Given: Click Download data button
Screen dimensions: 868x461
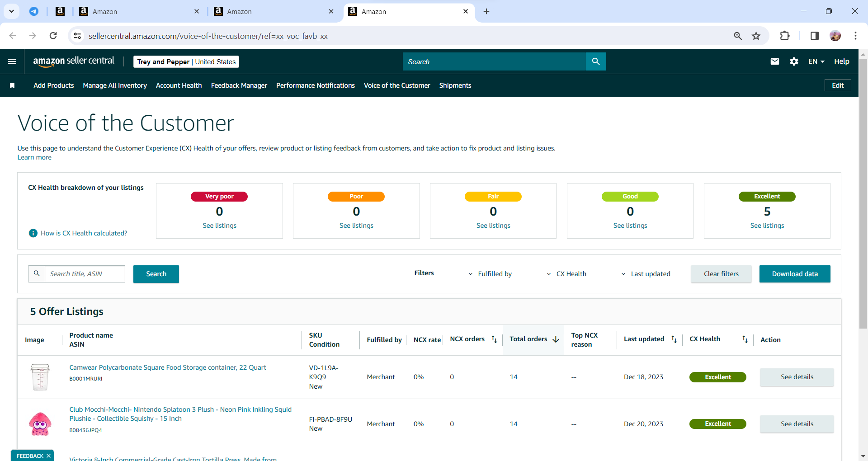Looking at the screenshot, I should [795, 274].
